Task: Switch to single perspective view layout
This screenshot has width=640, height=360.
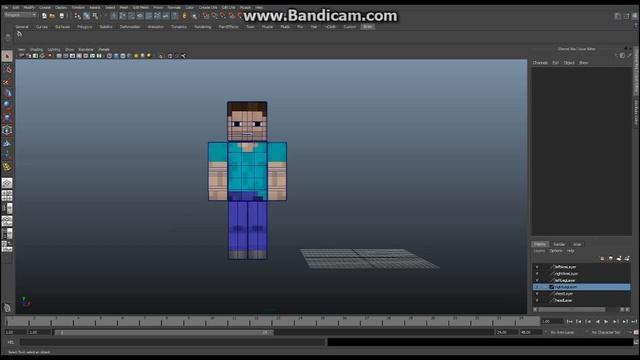Action: (7, 183)
